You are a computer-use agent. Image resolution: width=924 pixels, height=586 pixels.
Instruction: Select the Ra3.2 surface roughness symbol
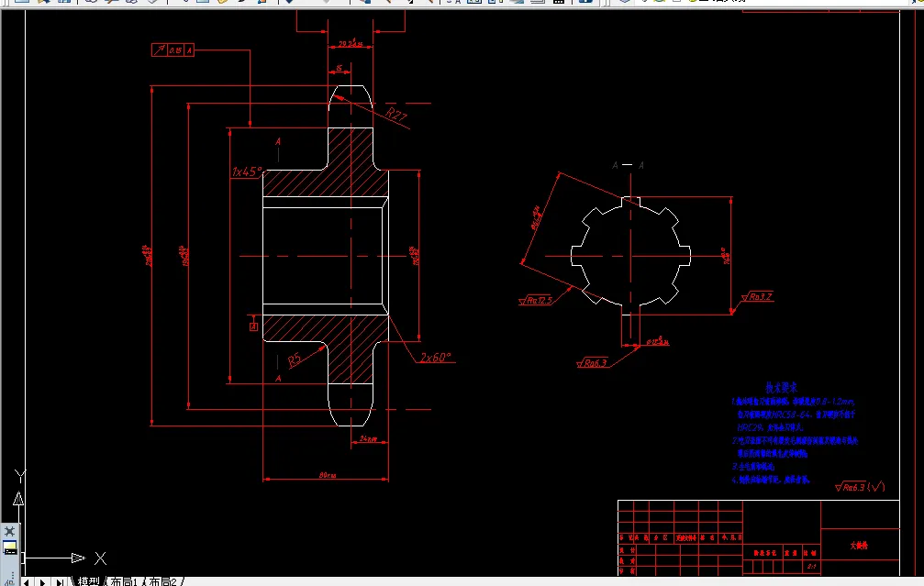click(x=757, y=297)
